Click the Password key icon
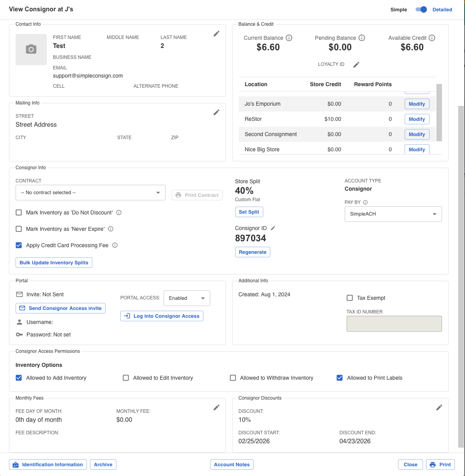This screenshot has height=476, width=465. click(19, 334)
